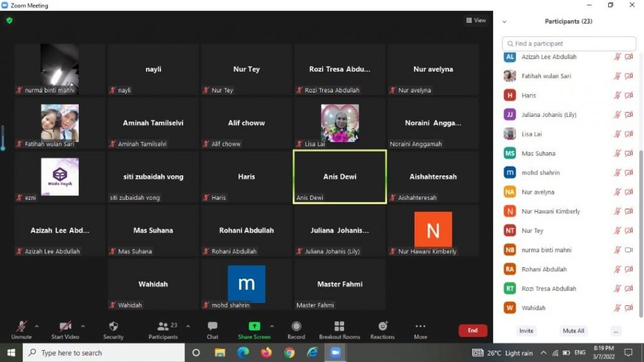Start sharing with Share Screen

254,330
